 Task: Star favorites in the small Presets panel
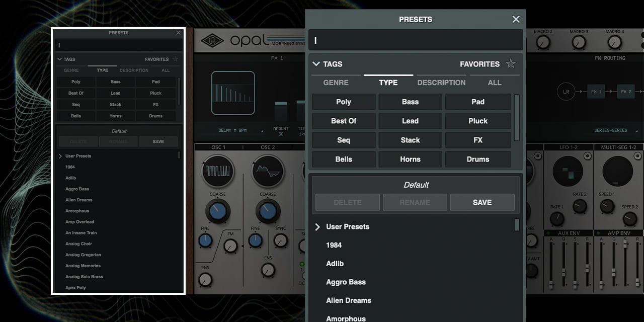[175, 59]
